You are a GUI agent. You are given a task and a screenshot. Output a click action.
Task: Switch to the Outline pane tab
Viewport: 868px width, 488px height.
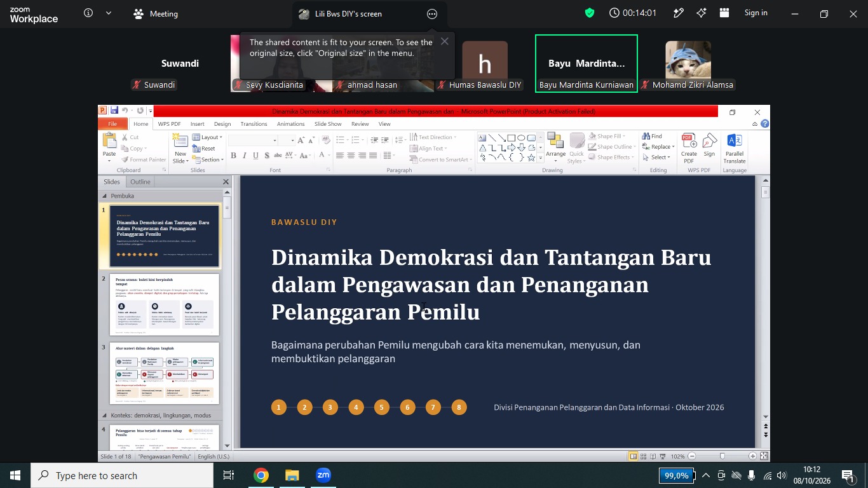coord(140,182)
